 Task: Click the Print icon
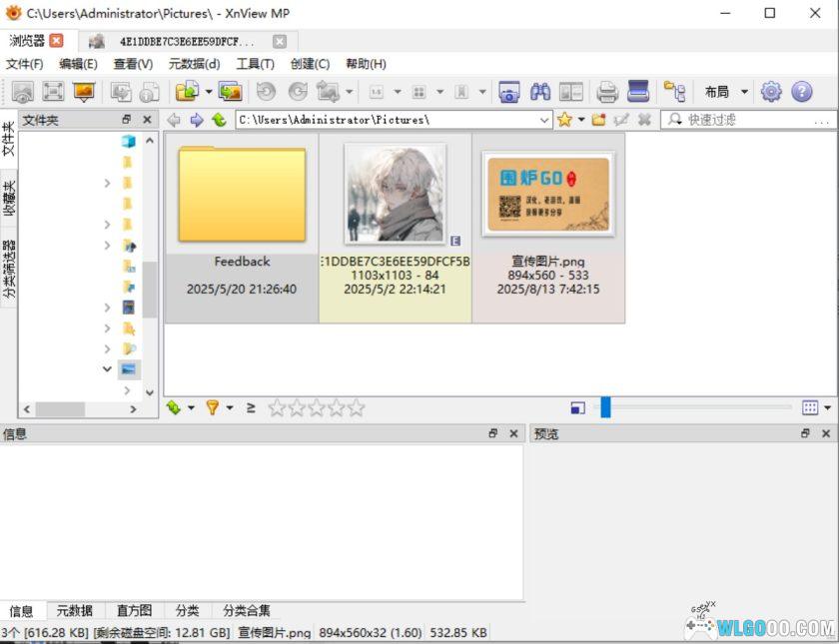[607, 92]
